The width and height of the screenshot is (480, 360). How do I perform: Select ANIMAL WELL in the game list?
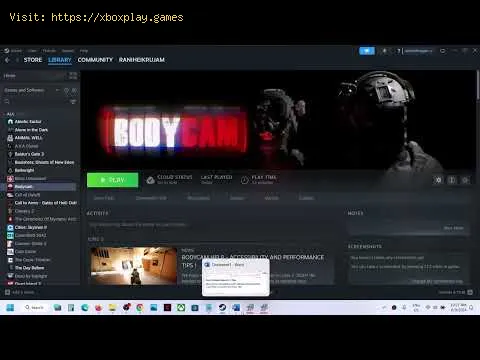[28, 138]
